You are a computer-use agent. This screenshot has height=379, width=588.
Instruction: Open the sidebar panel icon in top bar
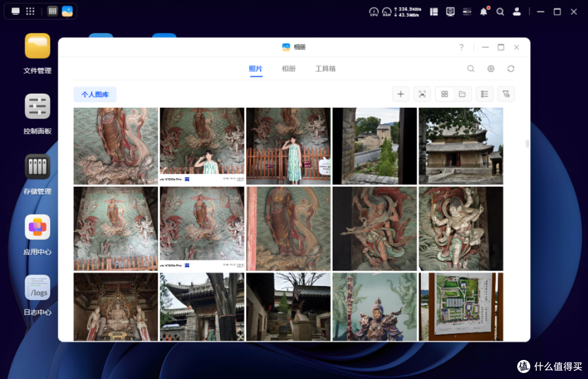point(434,12)
